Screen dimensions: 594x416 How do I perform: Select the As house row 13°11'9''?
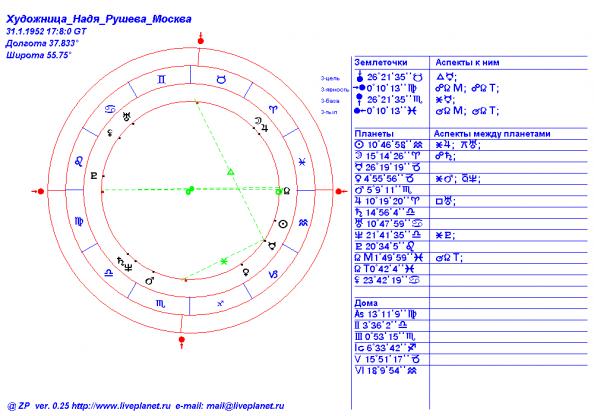[x=386, y=314]
